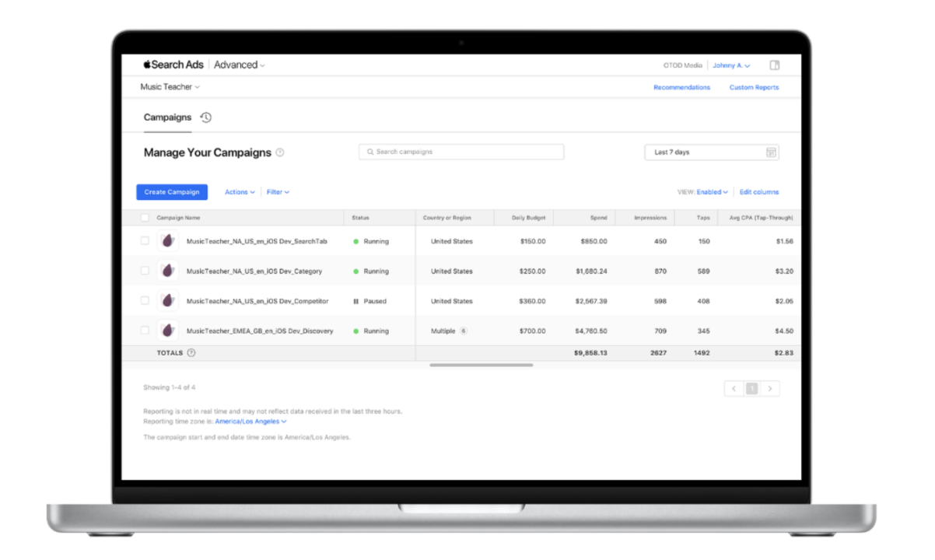The image size is (935, 560).
Task: Click the $150.00 daily budget cell
Action: [533, 242]
